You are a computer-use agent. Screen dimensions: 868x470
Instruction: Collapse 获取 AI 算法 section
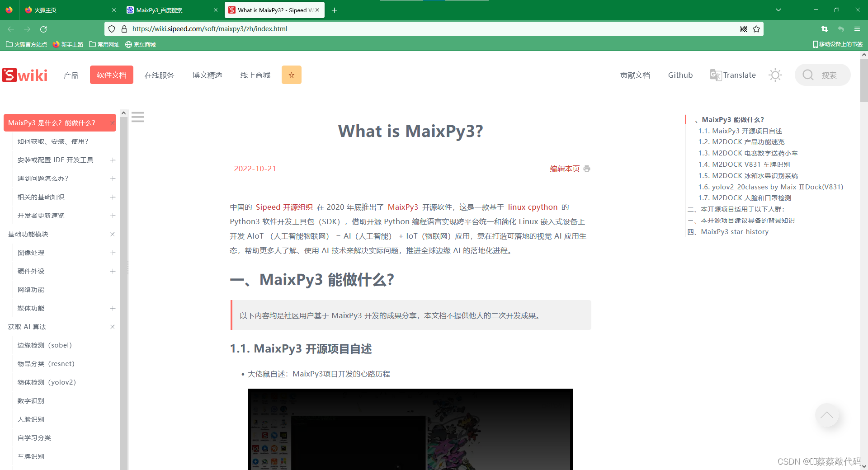[113, 327]
